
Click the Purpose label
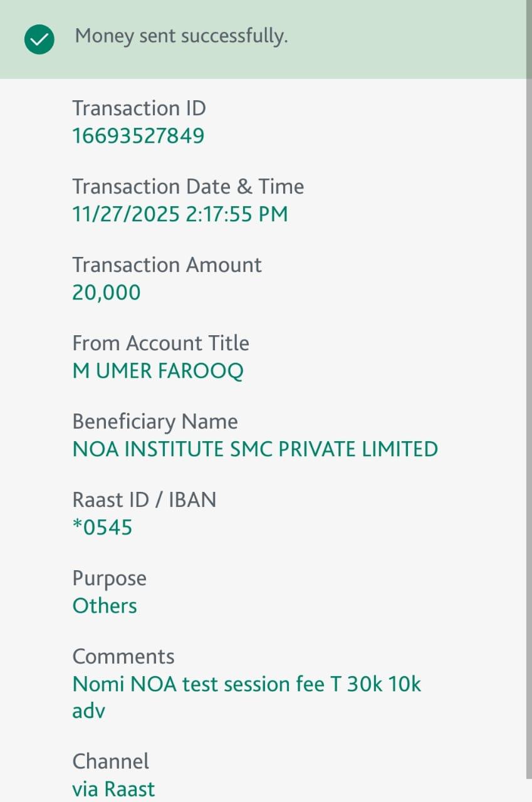tap(109, 578)
